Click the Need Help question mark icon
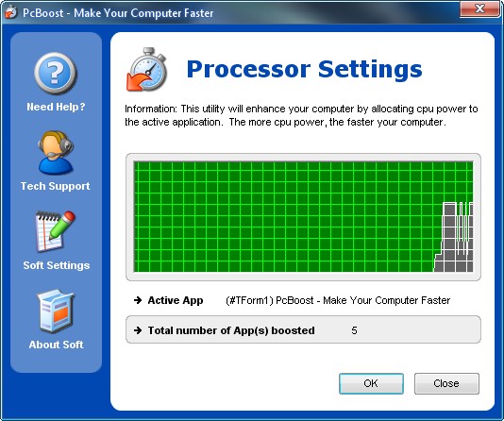The width and height of the screenshot is (504, 421). 56,74
